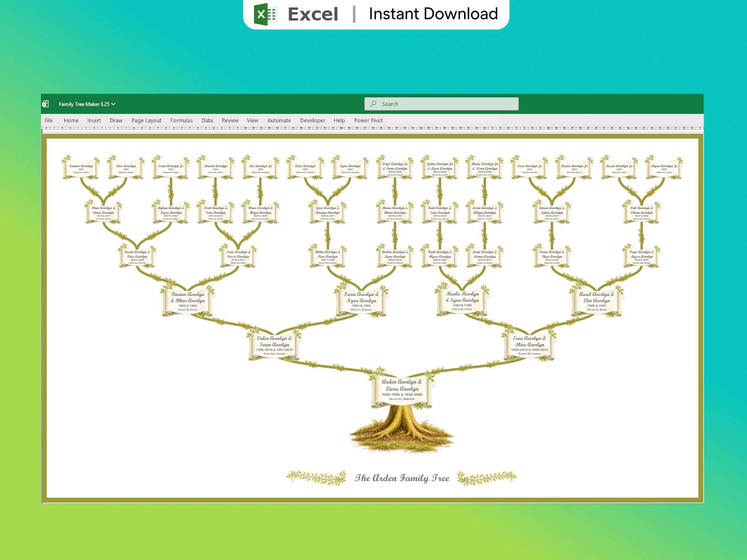
Task: Click the magnifier icon in search box
Action: point(373,104)
